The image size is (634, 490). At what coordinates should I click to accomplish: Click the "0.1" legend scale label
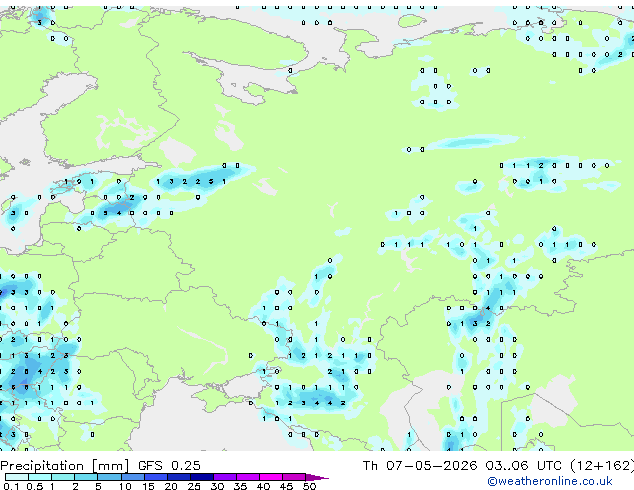pos(11,486)
